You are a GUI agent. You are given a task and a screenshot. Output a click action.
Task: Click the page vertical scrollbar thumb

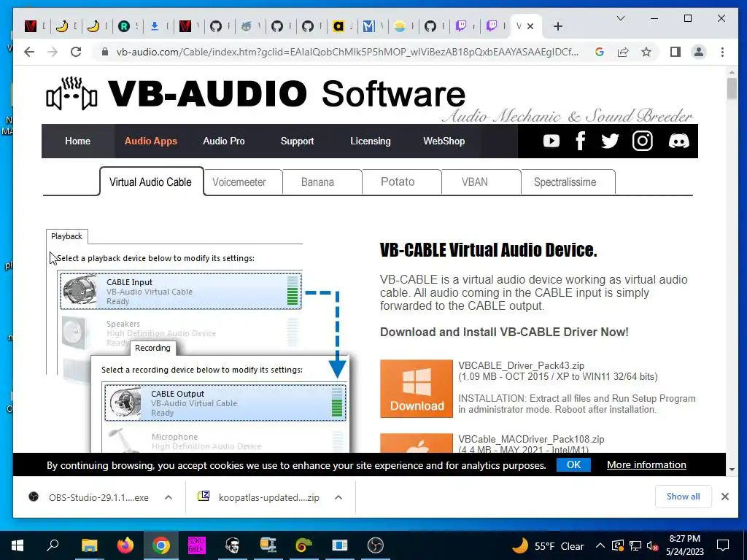pos(732,89)
